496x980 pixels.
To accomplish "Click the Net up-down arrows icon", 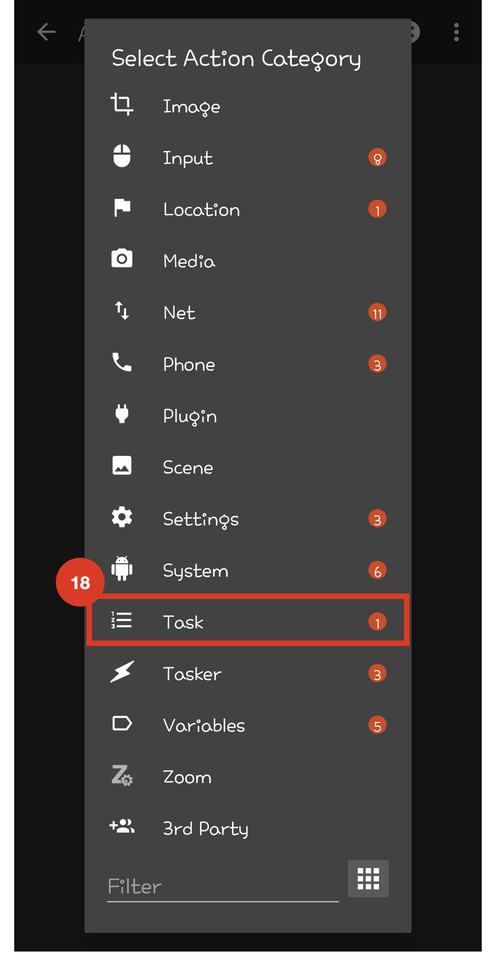I will coord(122,310).
